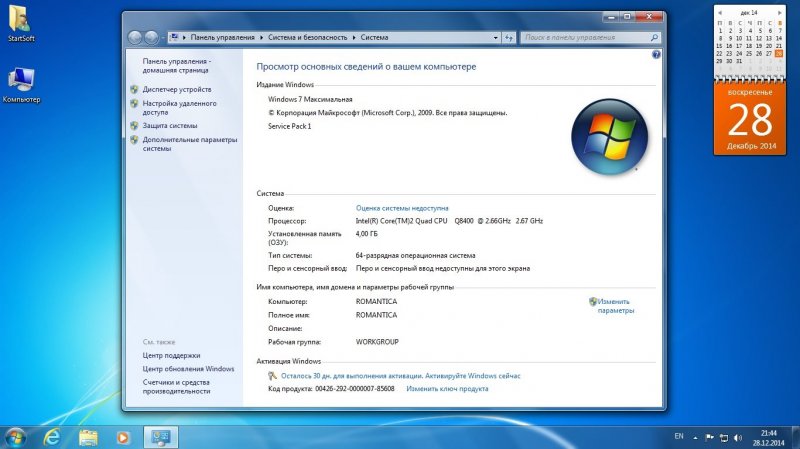The width and height of the screenshot is (800, 449).
Task: Click Изменить ключ продукта link
Action: pos(447,389)
